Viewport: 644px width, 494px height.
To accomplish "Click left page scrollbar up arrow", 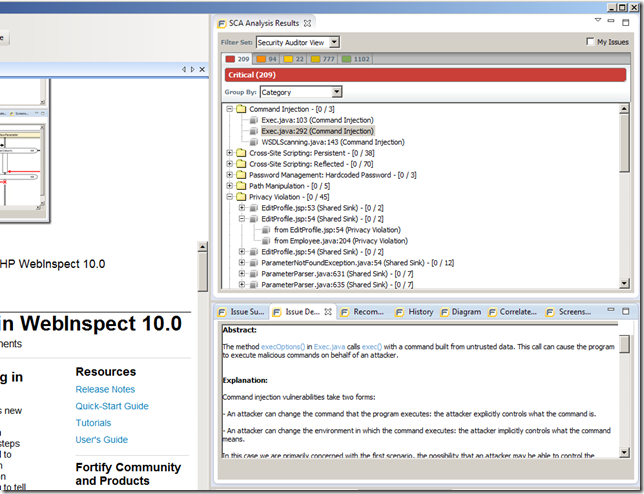I will (202, 247).
